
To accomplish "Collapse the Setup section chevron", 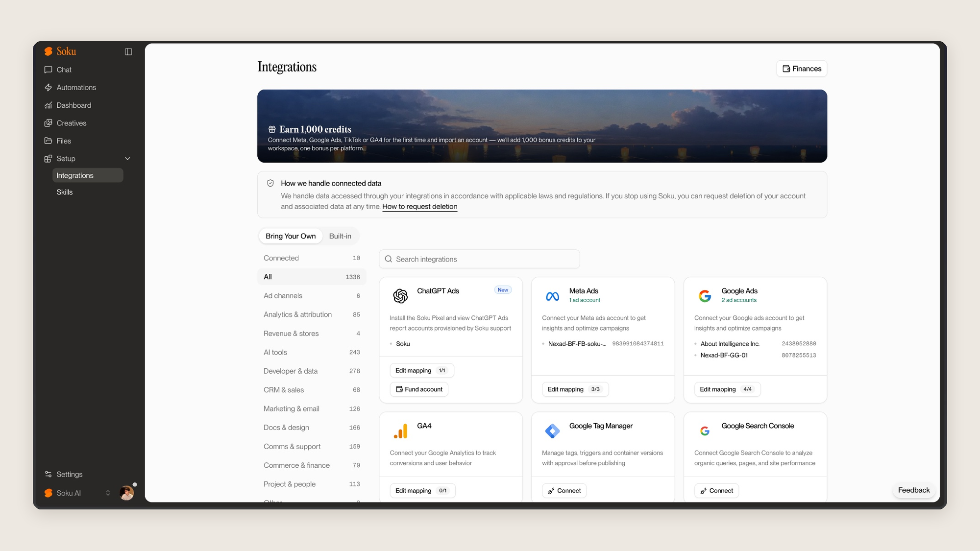I will point(127,159).
